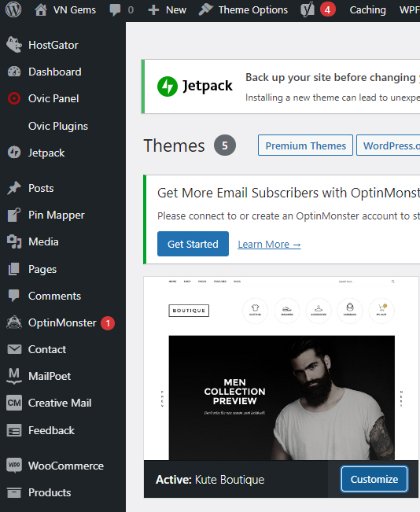Image resolution: width=420 pixels, height=512 pixels.
Task: Open Caching admin bar menu
Action: tap(368, 10)
